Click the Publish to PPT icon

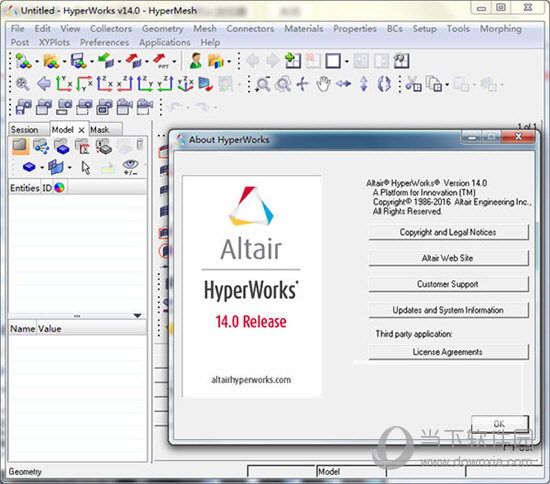(x=161, y=61)
